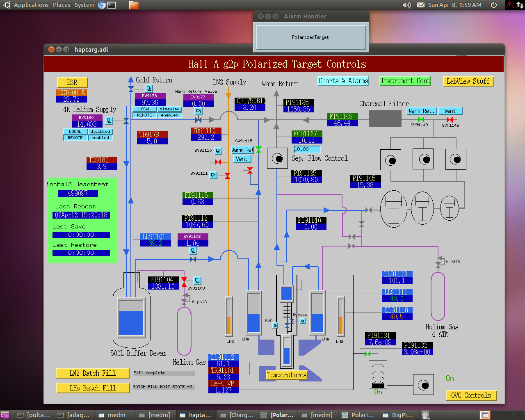Open the Places menu
Image resolution: width=525 pixels, height=420 pixels.
(x=62, y=5)
